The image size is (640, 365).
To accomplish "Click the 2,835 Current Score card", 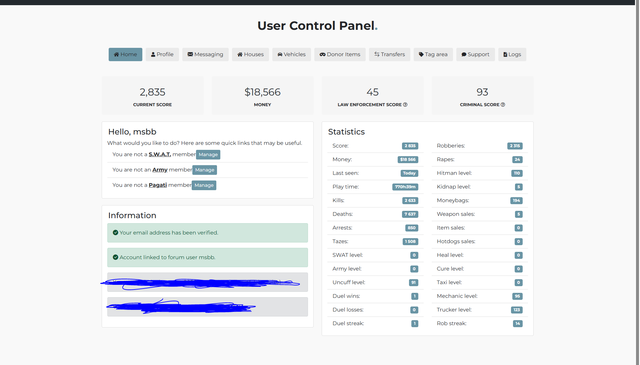I will pyautogui.click(x=152, y=95).
